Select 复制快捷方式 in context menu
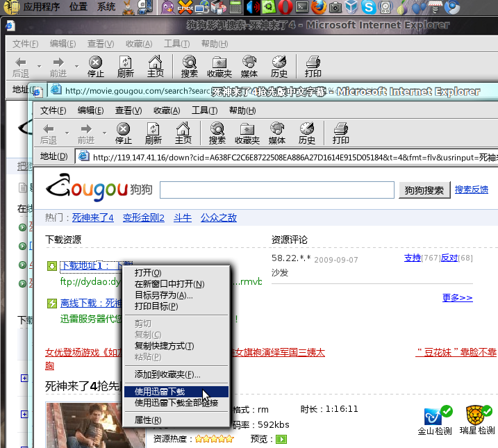 176,346
